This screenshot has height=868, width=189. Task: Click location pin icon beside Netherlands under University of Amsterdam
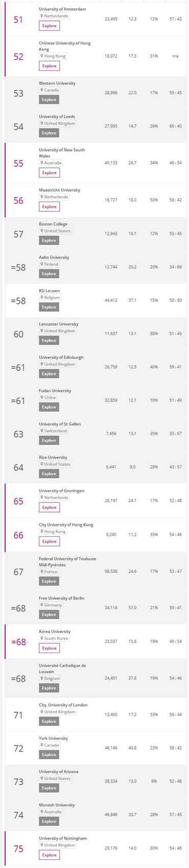click(x=42, y=16)
